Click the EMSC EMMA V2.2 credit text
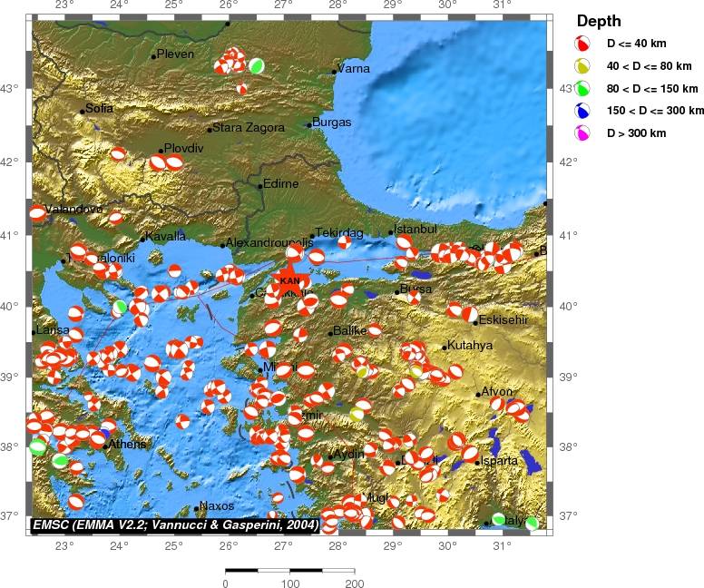Screen dimensions: 704x588 click(x=174, y=524)
